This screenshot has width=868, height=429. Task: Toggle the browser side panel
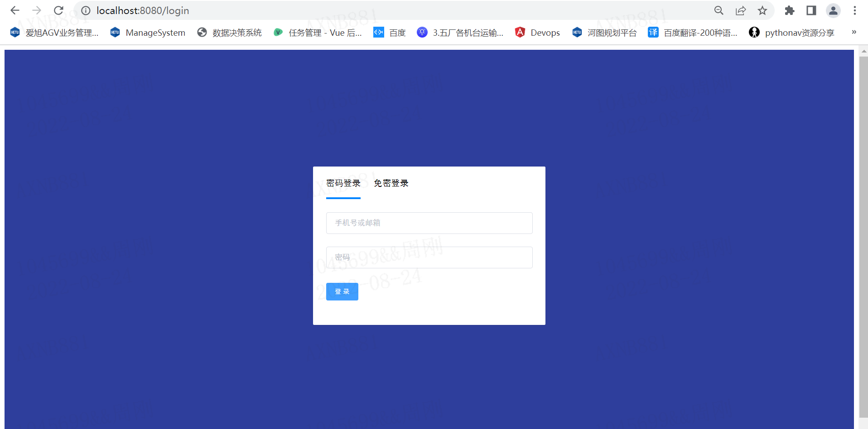[x=811, y=10]
